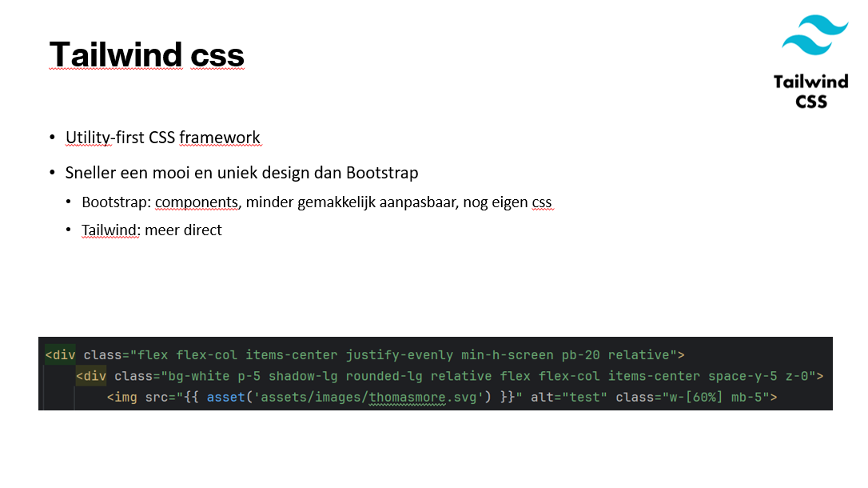Click the 'Utility-first CSS framework' bullet
This screenshot has width=868, height=488.
(x=163, y=138)
